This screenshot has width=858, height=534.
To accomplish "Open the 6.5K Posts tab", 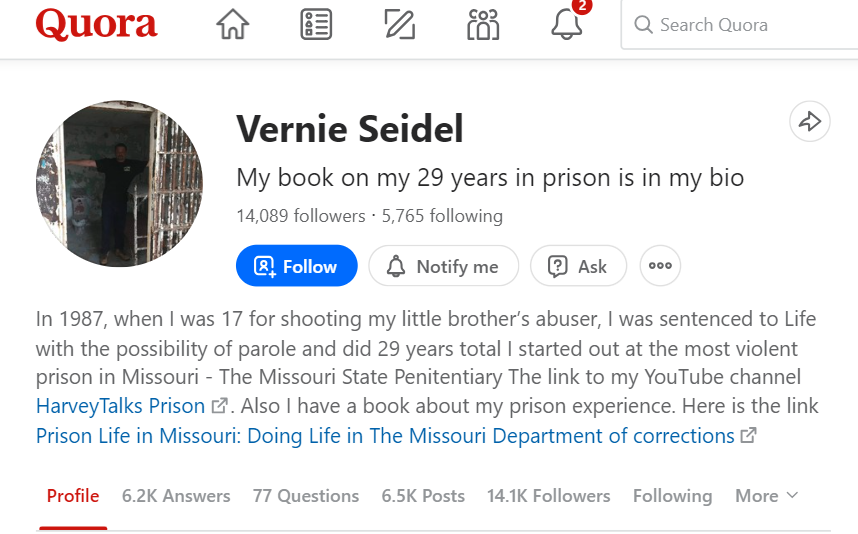I will tap(423, 496).
